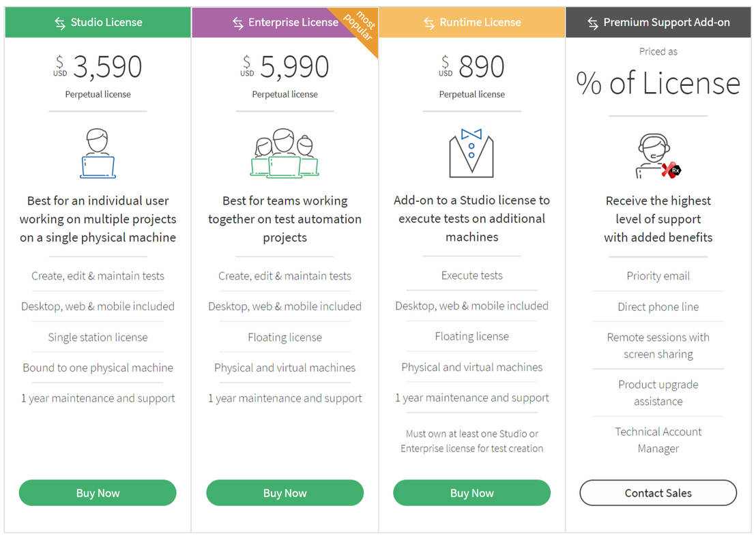This screenshot has height=538, width=756.
Task: Click the Runtime License tuxedo icon
Action: 471,153
